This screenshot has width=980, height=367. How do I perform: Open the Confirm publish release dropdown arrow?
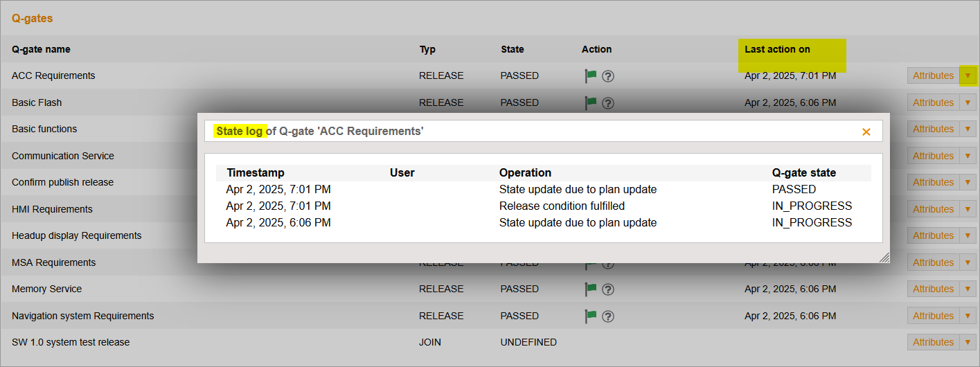point(968,182)
